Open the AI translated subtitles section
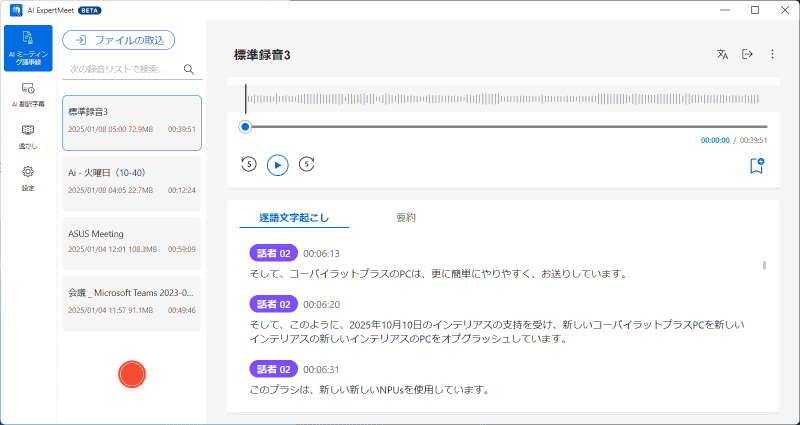 [28, 95]
